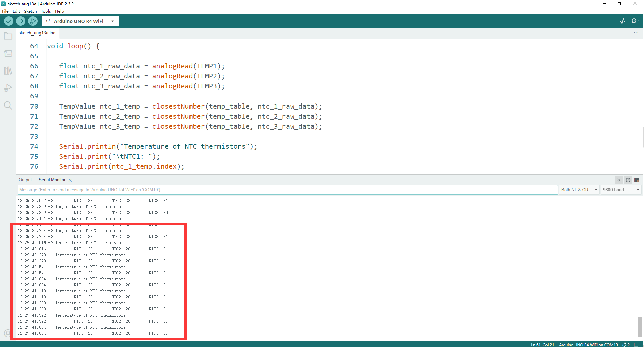Open the Search sidebar icon

[x=8, y=106]
